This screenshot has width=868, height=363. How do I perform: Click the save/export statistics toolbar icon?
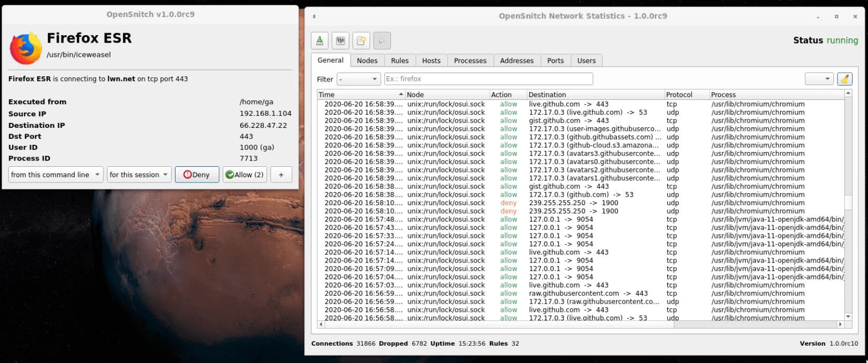click(319, 41)
